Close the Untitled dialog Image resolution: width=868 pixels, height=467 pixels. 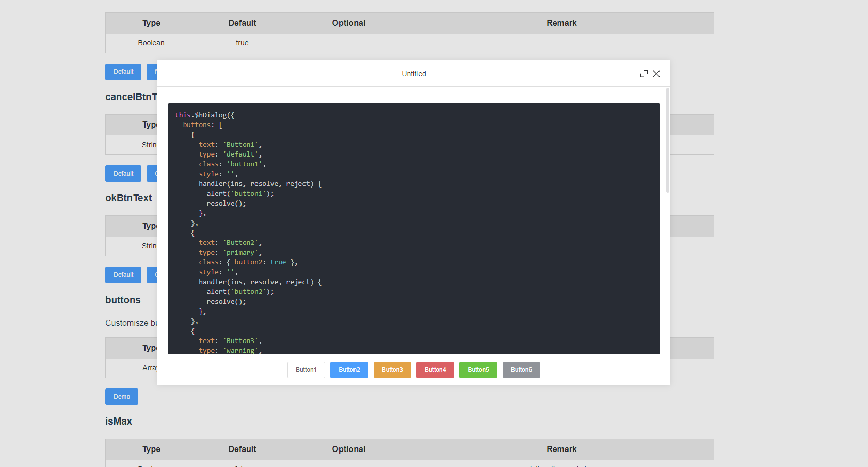coord(656,74)
